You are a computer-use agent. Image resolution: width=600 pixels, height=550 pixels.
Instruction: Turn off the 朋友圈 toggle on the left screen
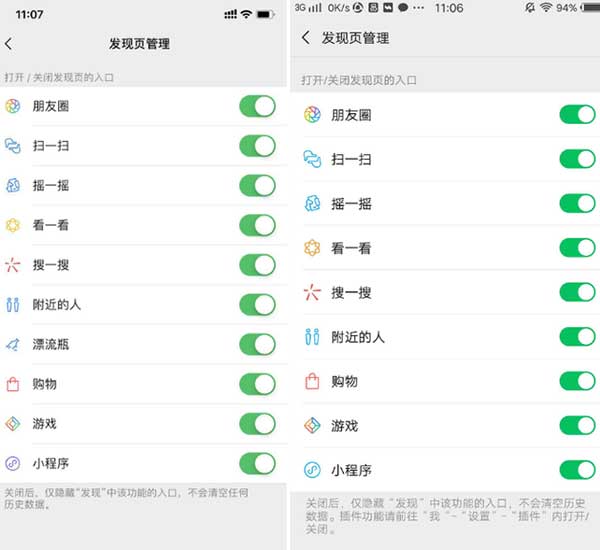point(257,106)
